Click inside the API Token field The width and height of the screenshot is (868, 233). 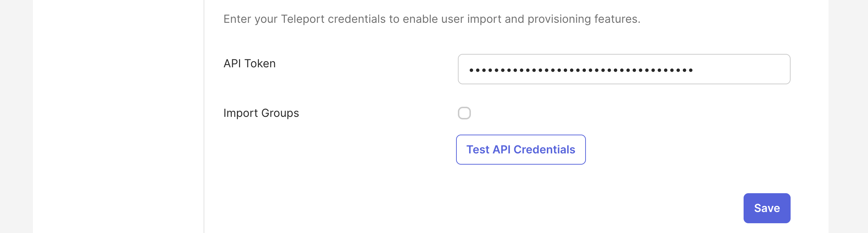[623, 69]
